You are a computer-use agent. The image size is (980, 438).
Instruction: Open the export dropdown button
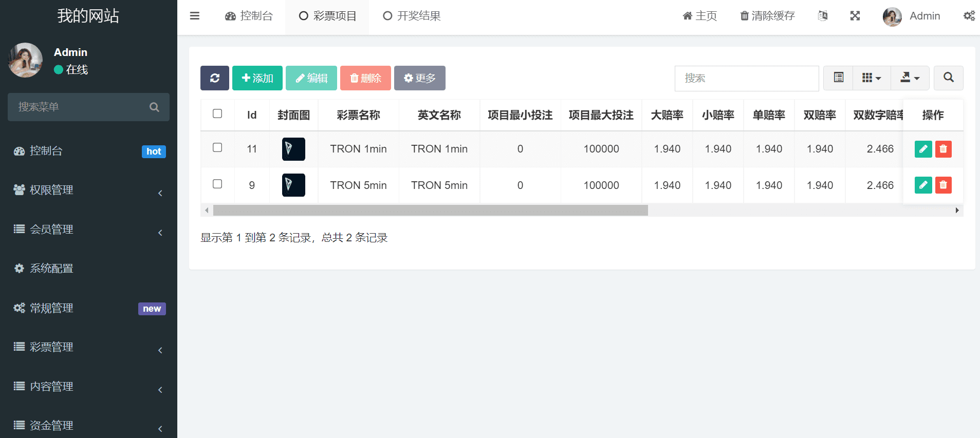[910, 78]
